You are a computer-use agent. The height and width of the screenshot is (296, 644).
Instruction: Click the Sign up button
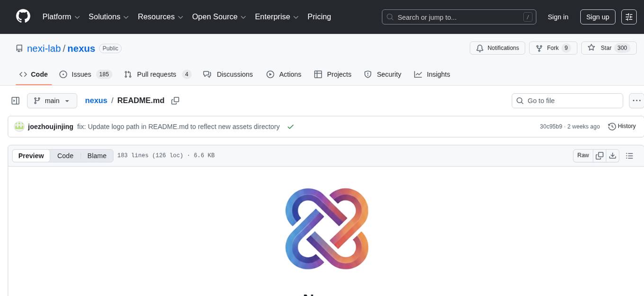tap(598, 17)
